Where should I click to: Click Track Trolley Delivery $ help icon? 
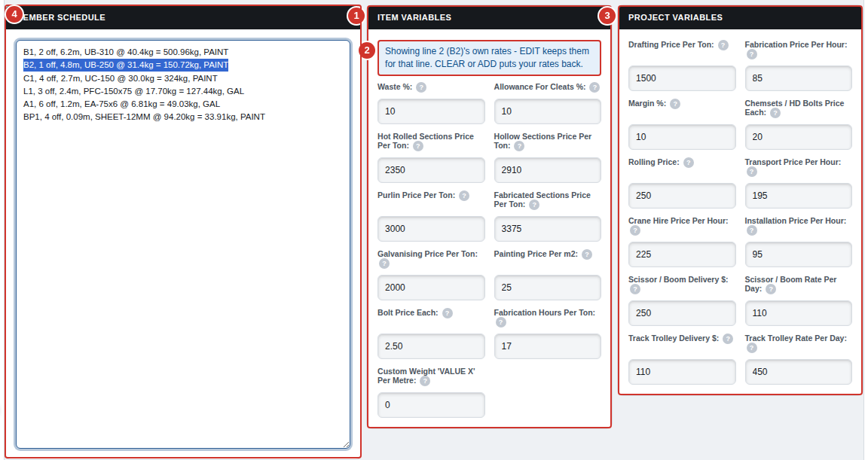coord(727,339)
